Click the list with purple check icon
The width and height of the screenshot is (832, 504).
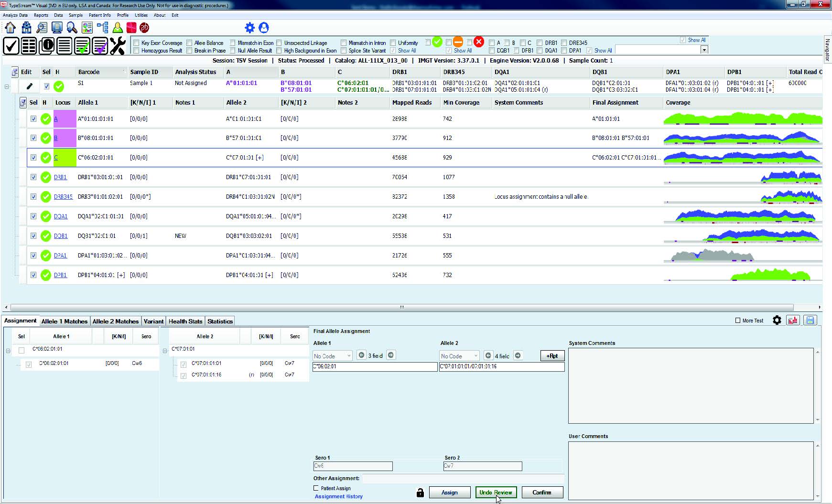point(100,46)
